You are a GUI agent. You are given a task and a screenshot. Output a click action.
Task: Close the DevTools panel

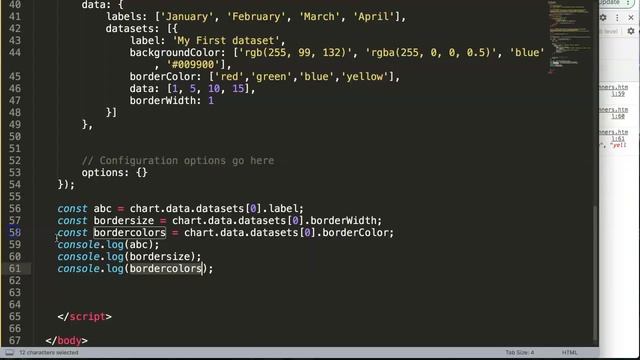click(631, 18)
